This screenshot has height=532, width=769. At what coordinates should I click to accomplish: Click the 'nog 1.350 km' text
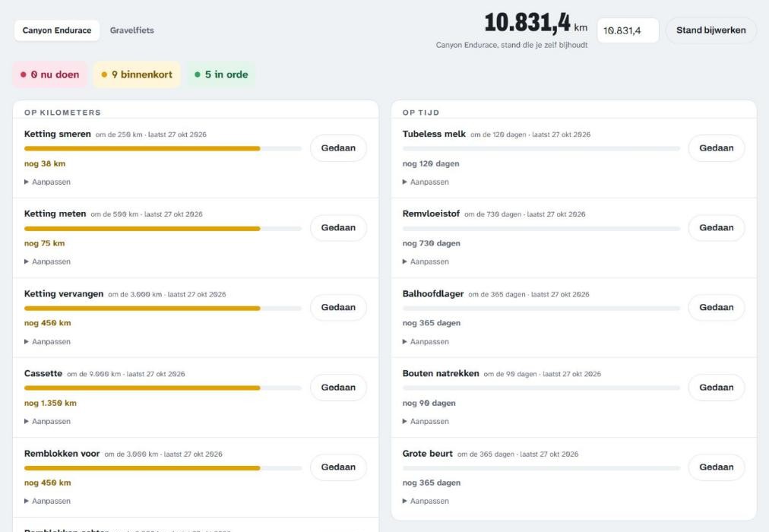coord(50,403)
